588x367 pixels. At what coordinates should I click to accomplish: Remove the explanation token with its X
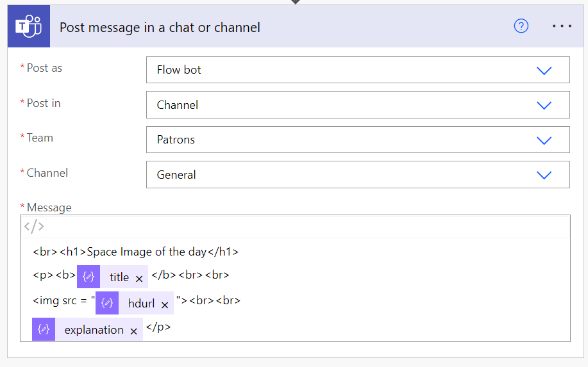pyautogui.click(x=133, y=331)
